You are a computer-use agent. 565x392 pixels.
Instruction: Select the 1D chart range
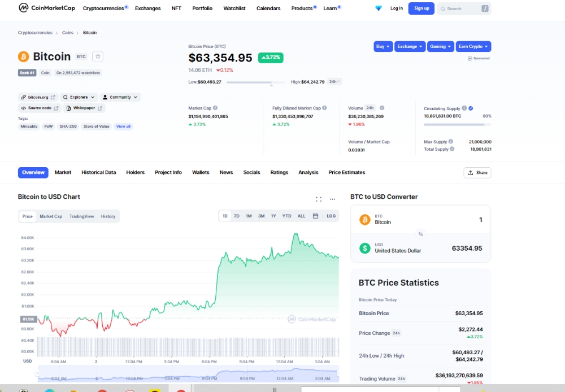pos(225,216)
